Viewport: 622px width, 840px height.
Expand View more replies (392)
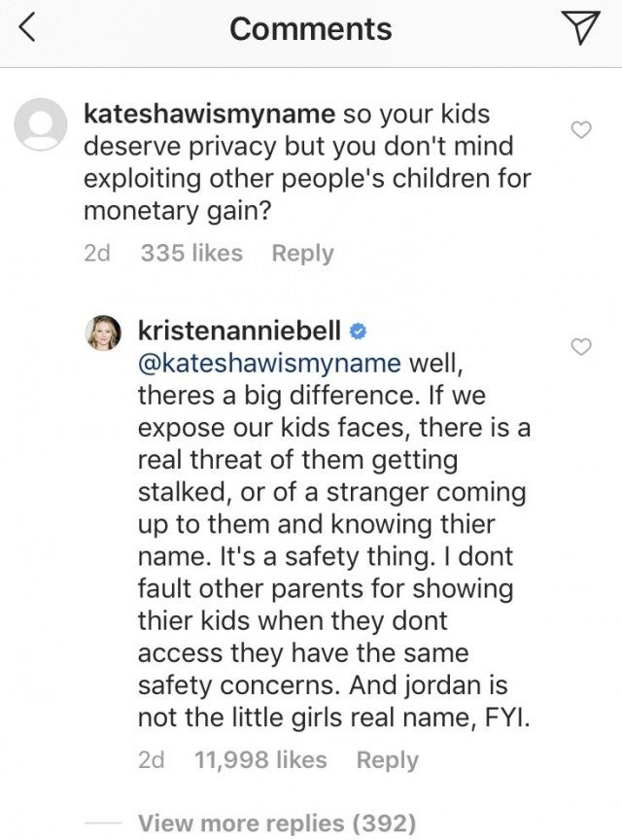pyautogui.click(x=277, y=823)
